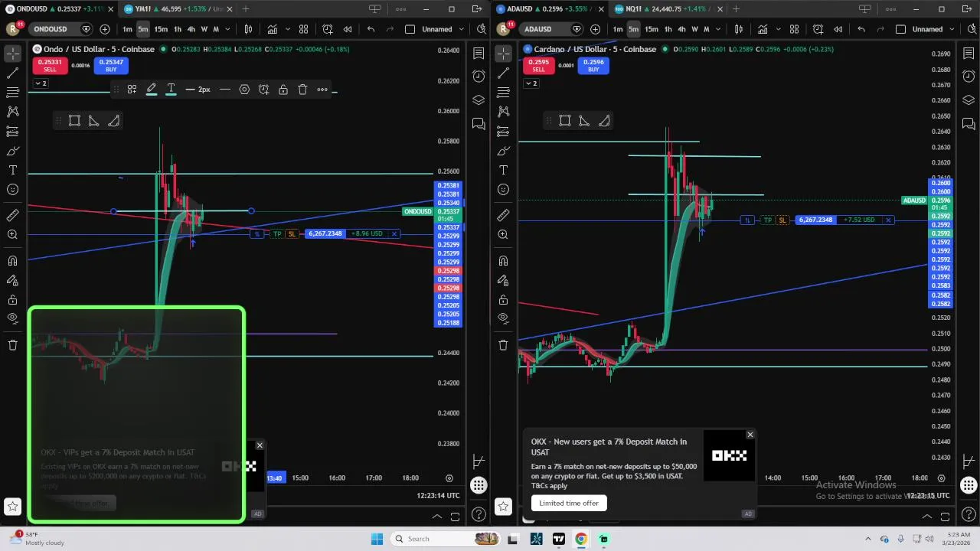Open the watchlist panel in ONDOUSD right sidebar
This screenshot has width=980, height=551.
479,54
